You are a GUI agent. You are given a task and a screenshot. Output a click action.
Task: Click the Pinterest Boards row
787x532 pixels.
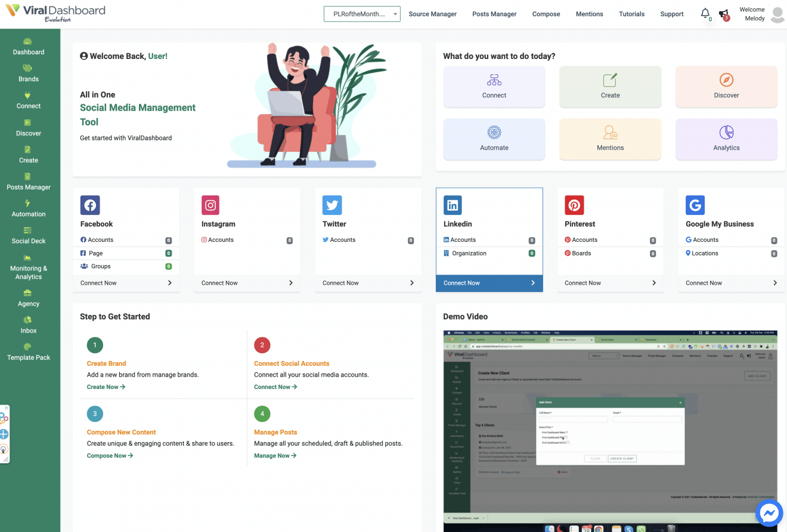(x=610, y=253)
